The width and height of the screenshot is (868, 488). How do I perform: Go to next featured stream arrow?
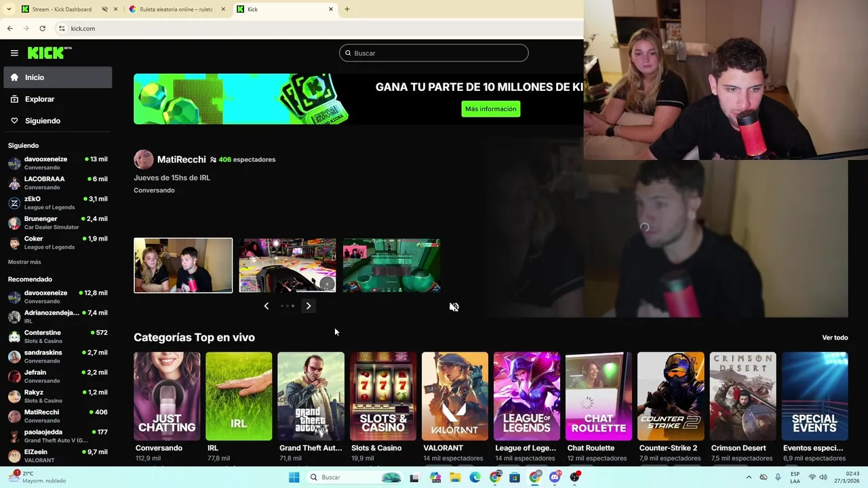(309, 306)
